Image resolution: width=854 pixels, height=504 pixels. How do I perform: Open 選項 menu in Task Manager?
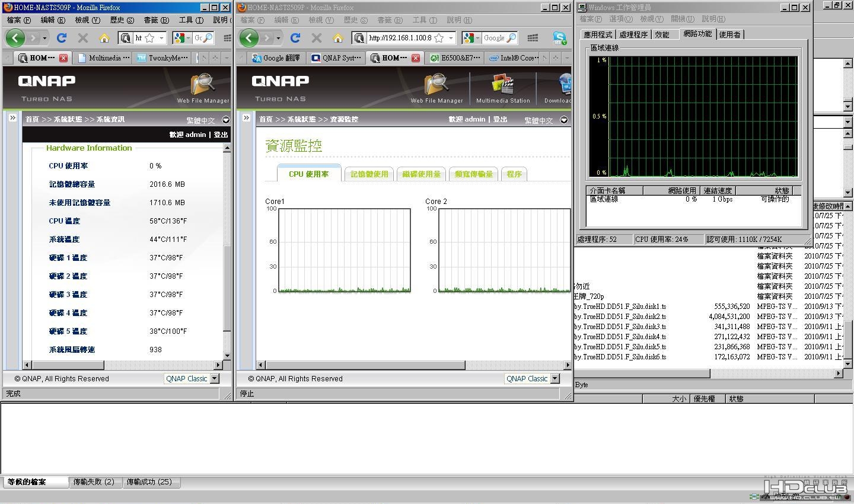620,19
